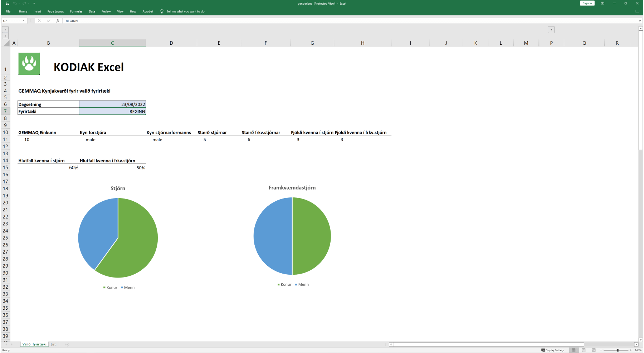Add a new sheet with plus icon
Image resolution: width=644 pixels, height=353 pixels.
67,344
